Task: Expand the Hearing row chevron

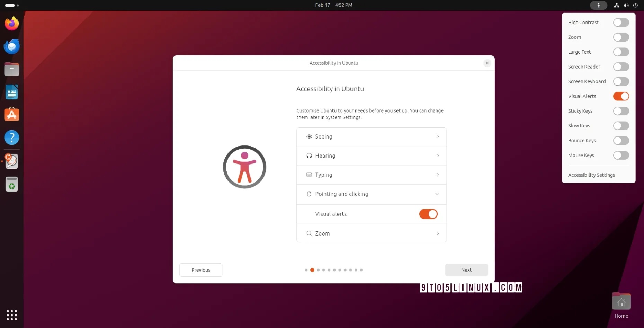Action: click(438, 156)
